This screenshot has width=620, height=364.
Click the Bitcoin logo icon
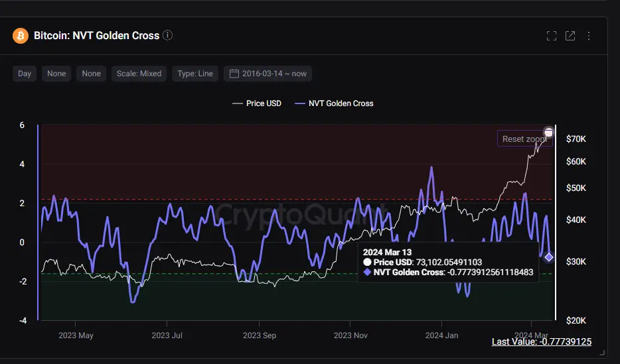[x=21, y=36]
